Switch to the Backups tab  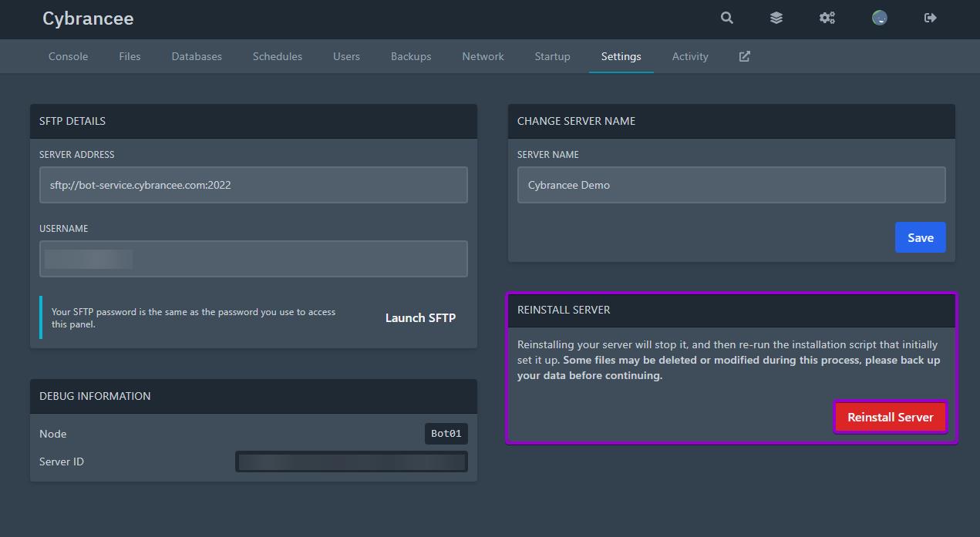point(411,56)
